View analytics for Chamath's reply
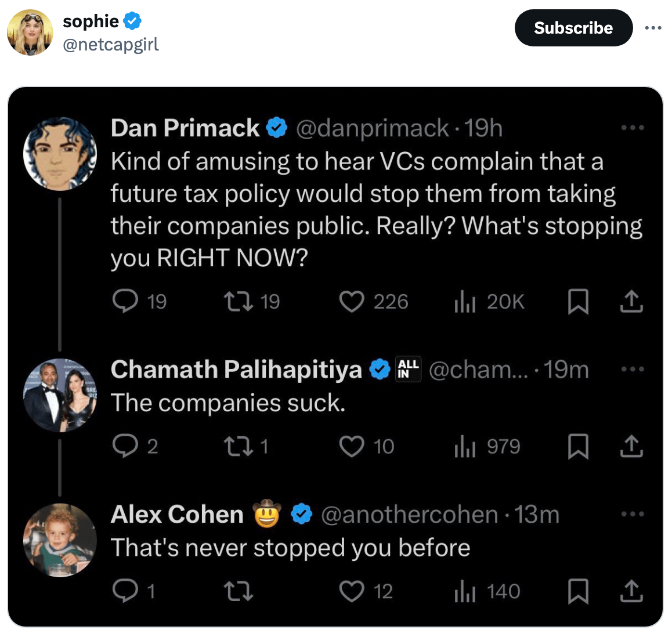The image size is (672, 637). coord(465,447)
